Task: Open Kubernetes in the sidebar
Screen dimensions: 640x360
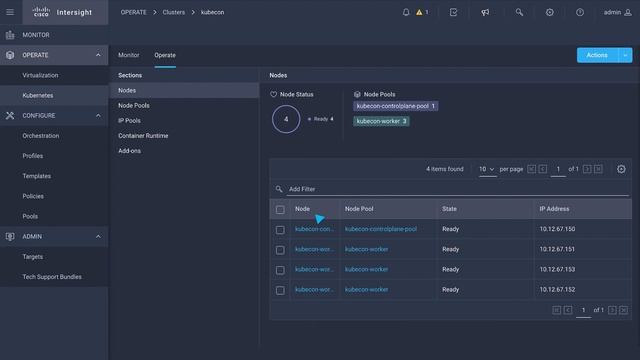Action: pos(38,96)
